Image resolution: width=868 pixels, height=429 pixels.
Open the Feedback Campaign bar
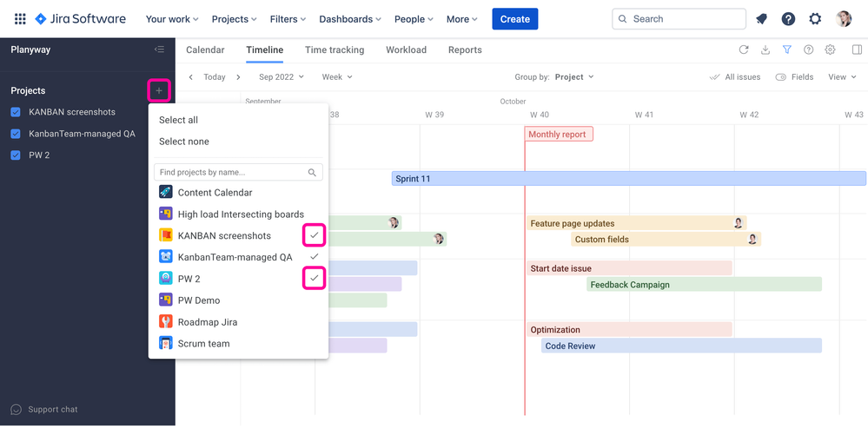pyautogui.click(x=704, y=285)
